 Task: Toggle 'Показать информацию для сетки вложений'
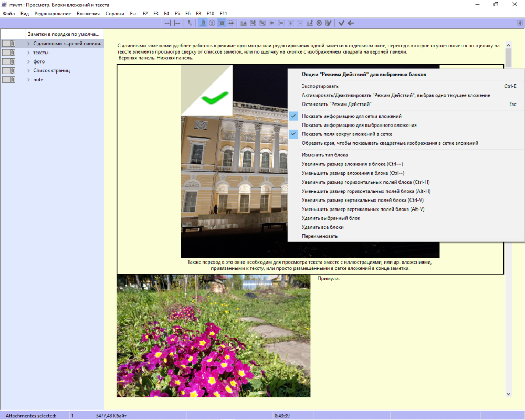tap(351, 116)
